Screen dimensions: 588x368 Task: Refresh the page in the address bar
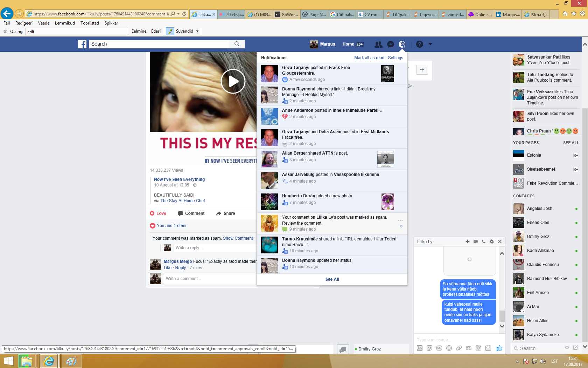point(184,14)
